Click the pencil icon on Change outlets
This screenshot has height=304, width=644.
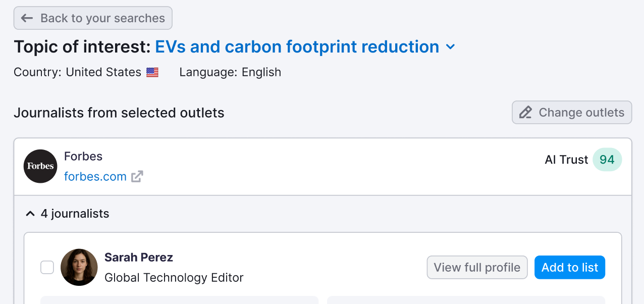point(525,112)
